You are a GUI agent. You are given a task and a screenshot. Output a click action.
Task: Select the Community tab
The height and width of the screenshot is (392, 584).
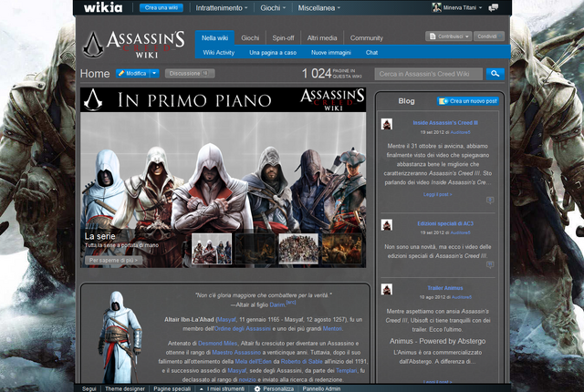[367, 38]
